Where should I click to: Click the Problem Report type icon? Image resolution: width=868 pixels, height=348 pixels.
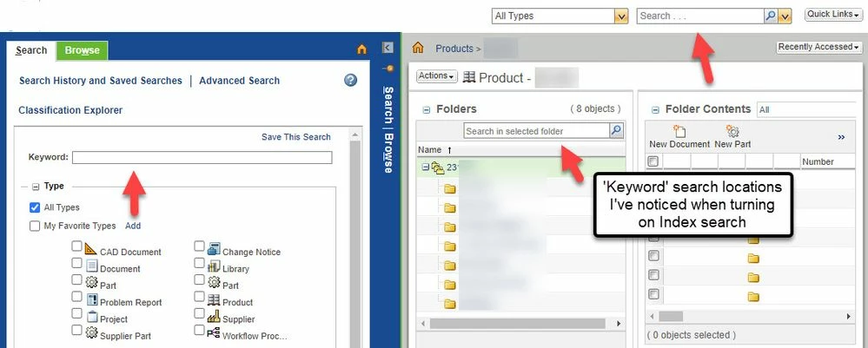coord(92,300)
